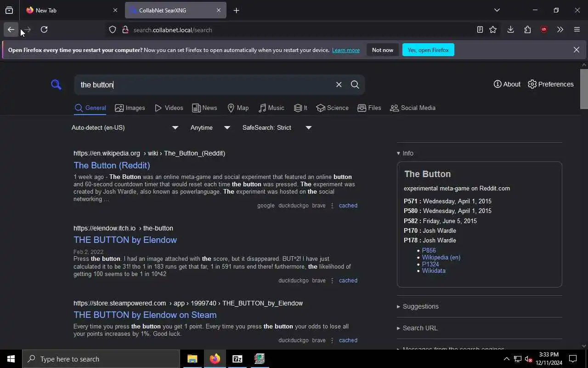The width and height of the screenshot is (588, 368).
Task: Open the Anytime time range dropdown
Action: click(210, 128)
